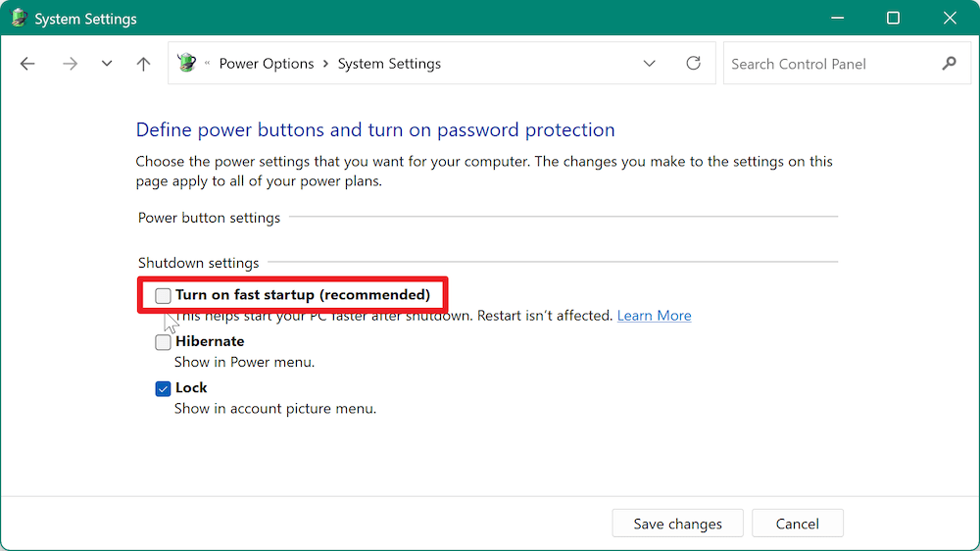
Task: Uncheck the Lock checkbox
Action: click(163, 388)
